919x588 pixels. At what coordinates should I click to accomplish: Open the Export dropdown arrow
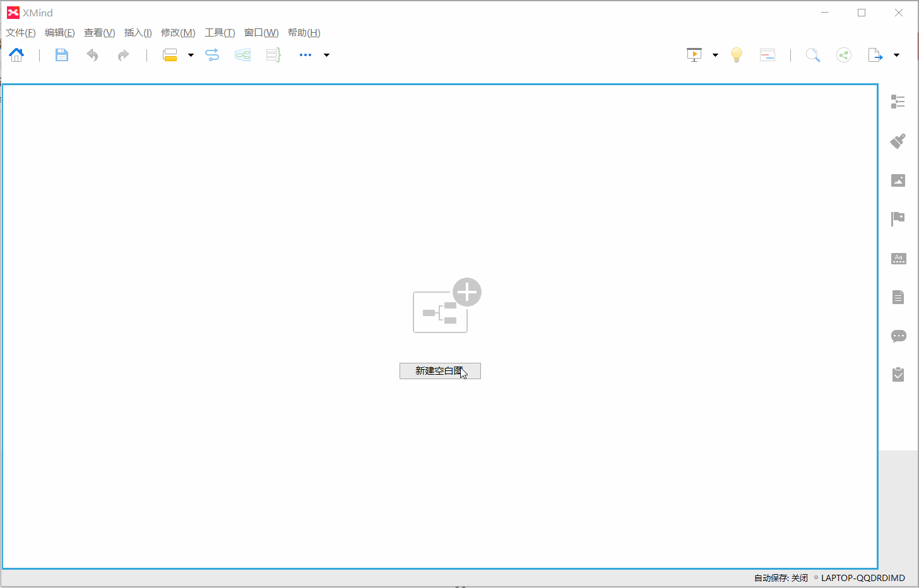tap(896, 55)
